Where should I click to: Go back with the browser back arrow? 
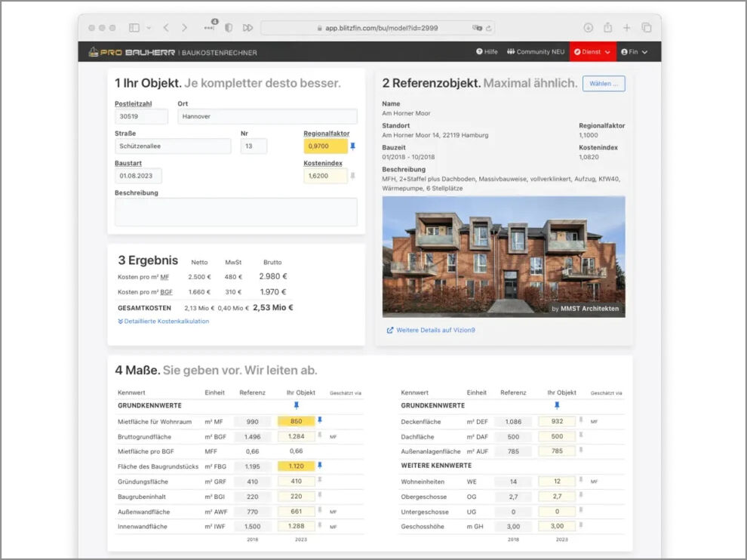[166, 28]
